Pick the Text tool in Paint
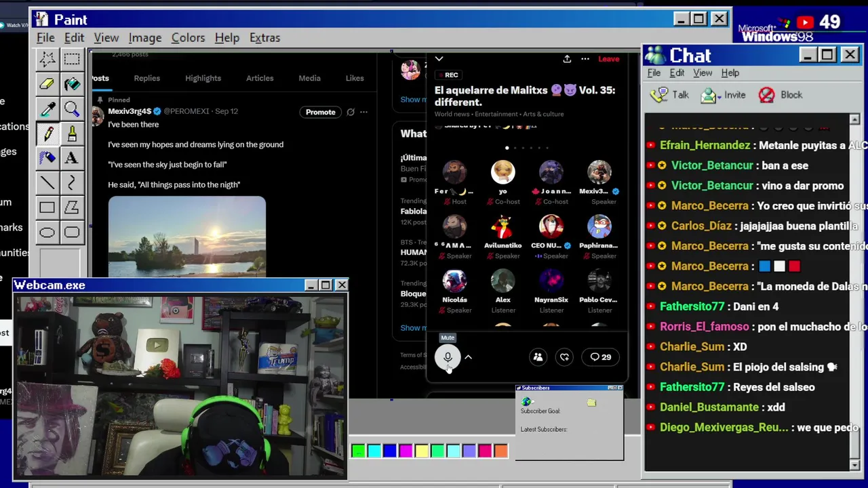Viewport: 868px width, 488px height. (71, 158)
